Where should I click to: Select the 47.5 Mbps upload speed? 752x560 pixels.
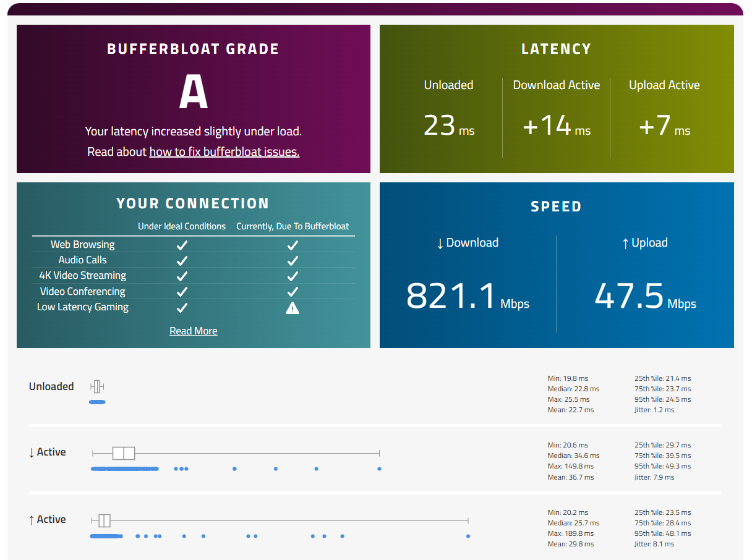(646, 295)
